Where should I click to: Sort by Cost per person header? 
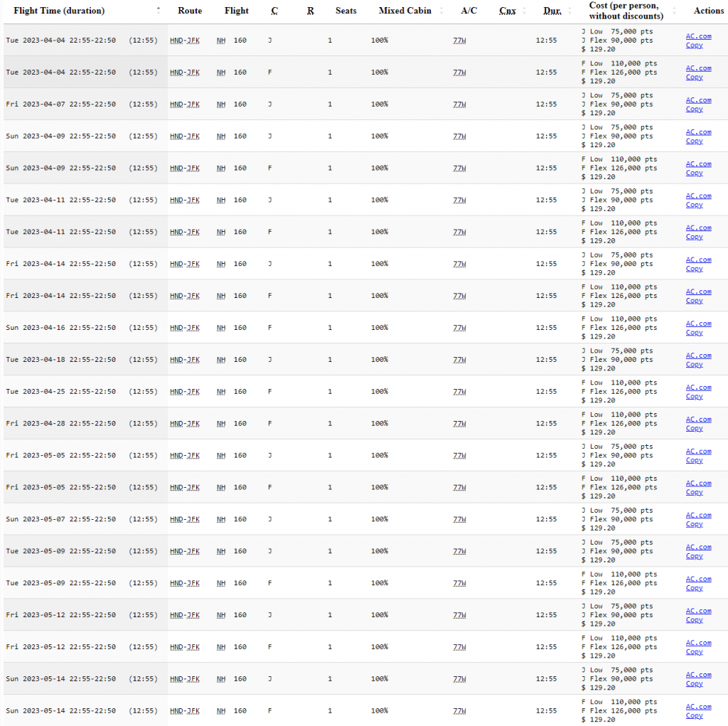626,11
